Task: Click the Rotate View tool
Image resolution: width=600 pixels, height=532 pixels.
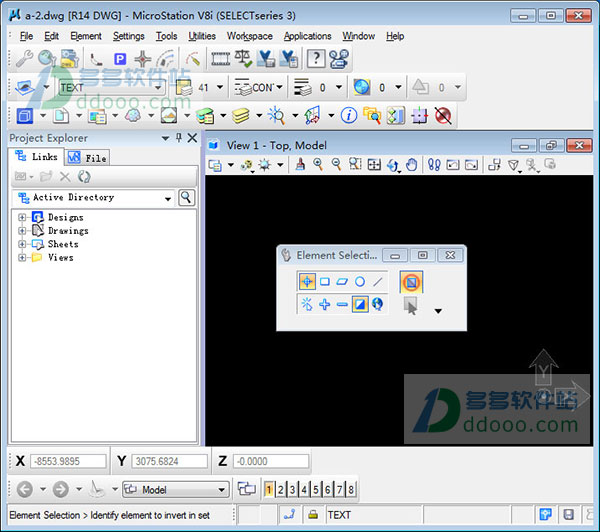Action: pos(393,165)
